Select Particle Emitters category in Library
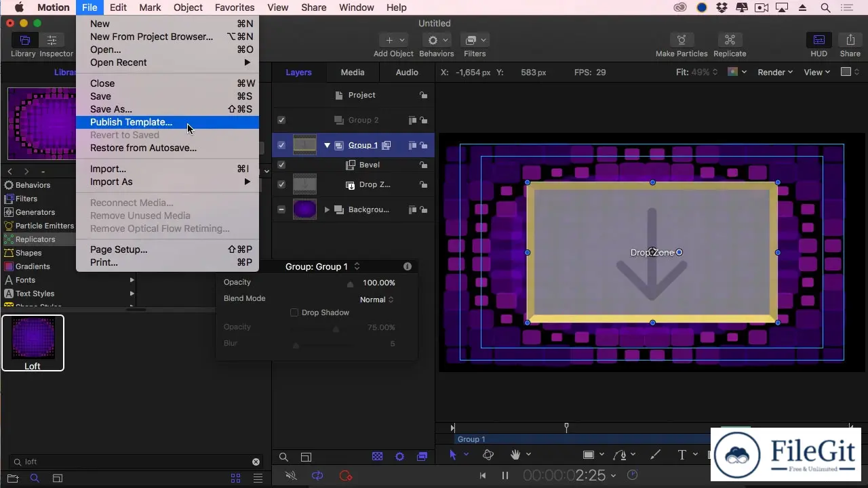The width and height of the screenshot is (868, 488). point(68,226)
